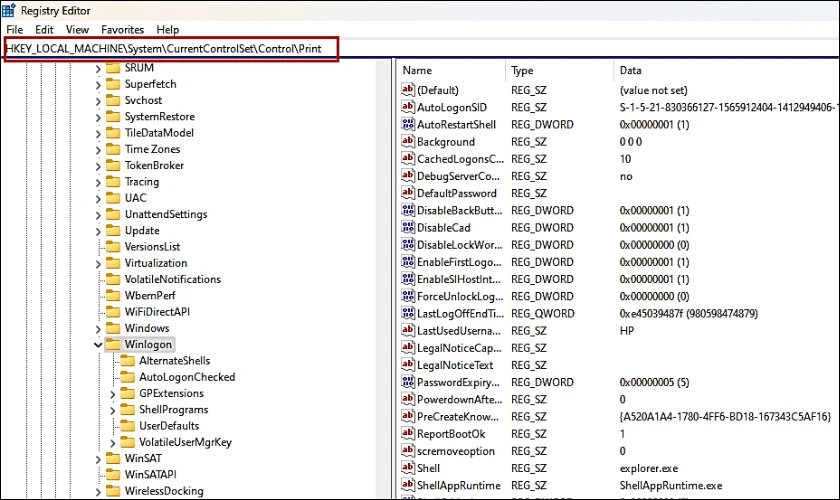Select the AlternateShells subkey

click(175, 361)
